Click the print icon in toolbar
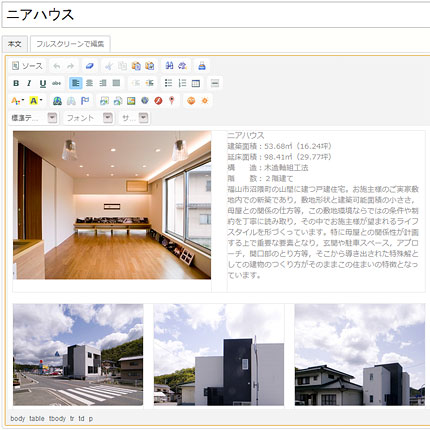 click(202, 66)
